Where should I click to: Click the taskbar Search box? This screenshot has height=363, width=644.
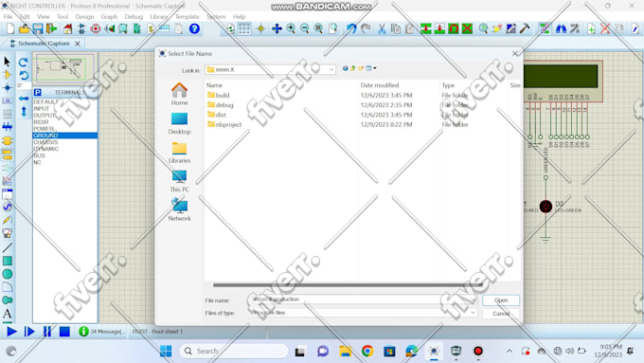(234, 351)
